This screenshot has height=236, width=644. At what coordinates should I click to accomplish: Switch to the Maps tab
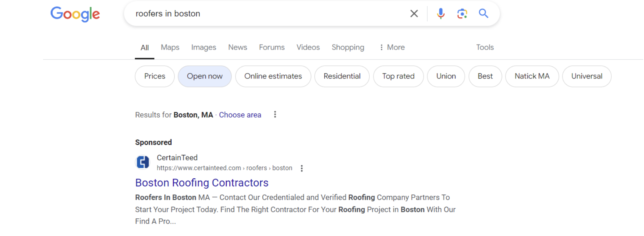170,47
